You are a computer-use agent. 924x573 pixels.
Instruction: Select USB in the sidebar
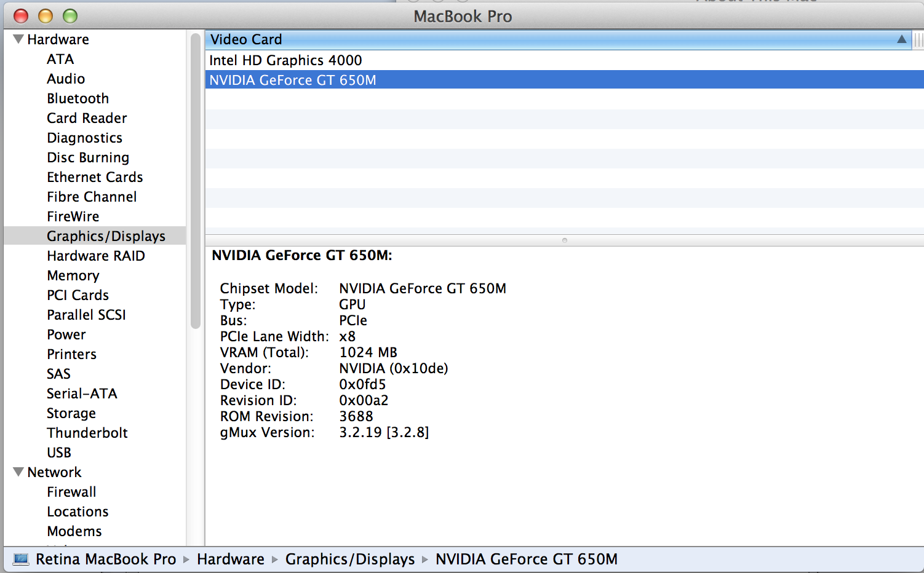[x=59, y=452]
